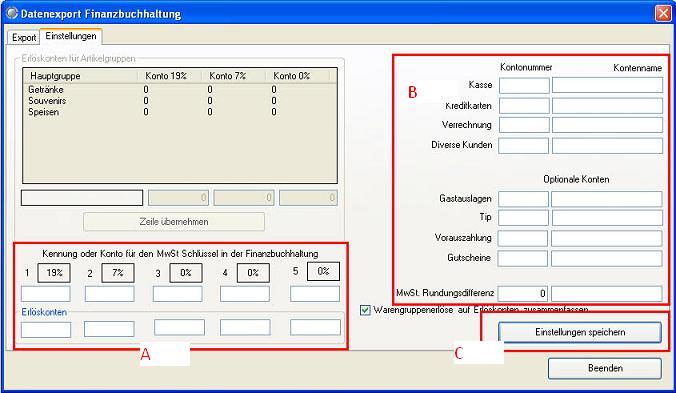Click the Kreditkarten Kontenname field

point(607,106)
